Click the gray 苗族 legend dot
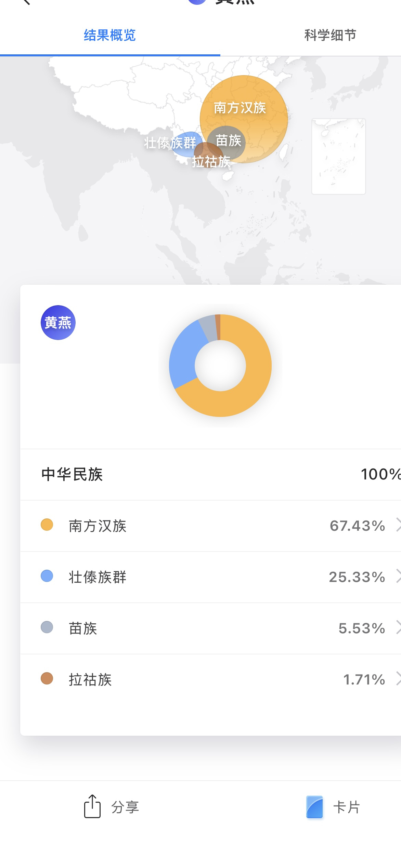This screenshot has height=868, width=401. [x=47, y=627]
